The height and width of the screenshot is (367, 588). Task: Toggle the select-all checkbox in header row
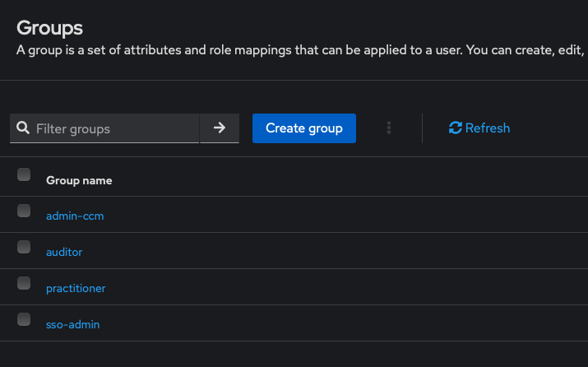pos(24,174)
